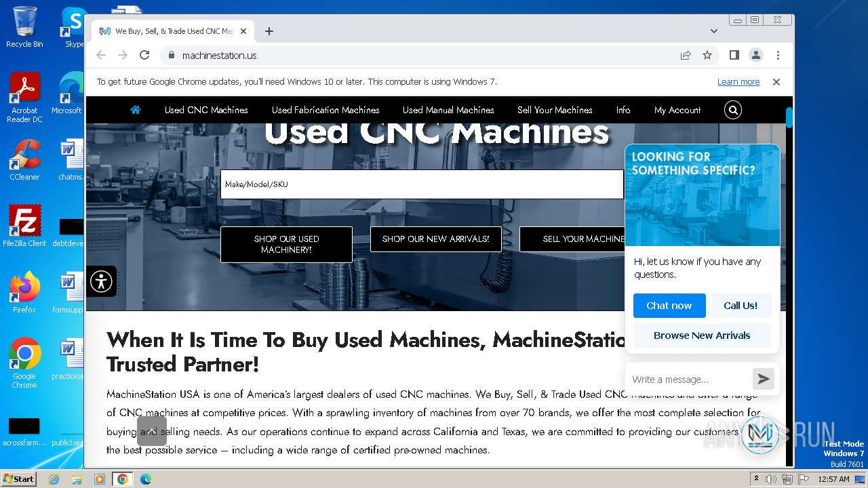
Task: Click Browse New Arrivals in chat widget
Action: (702, 335)
